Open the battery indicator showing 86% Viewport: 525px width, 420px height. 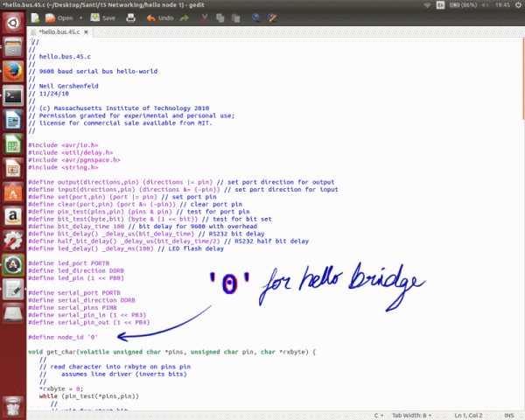click(x=463, y=5)
